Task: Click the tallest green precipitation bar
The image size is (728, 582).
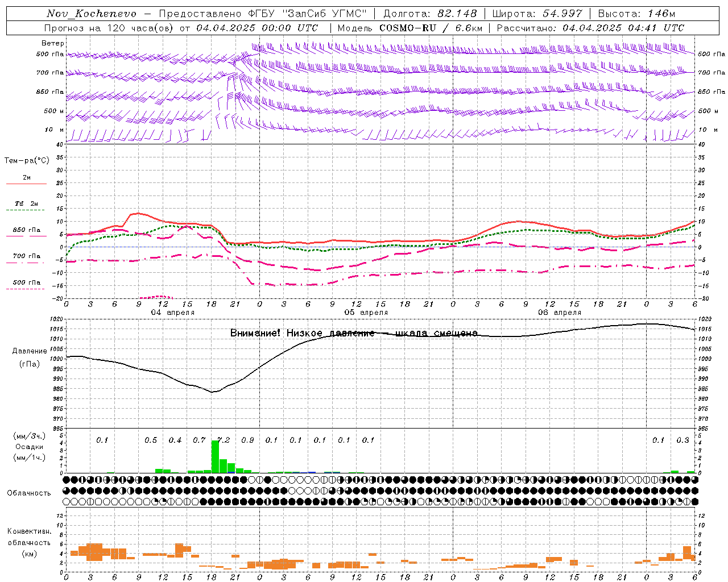Action: pos(215,456)
